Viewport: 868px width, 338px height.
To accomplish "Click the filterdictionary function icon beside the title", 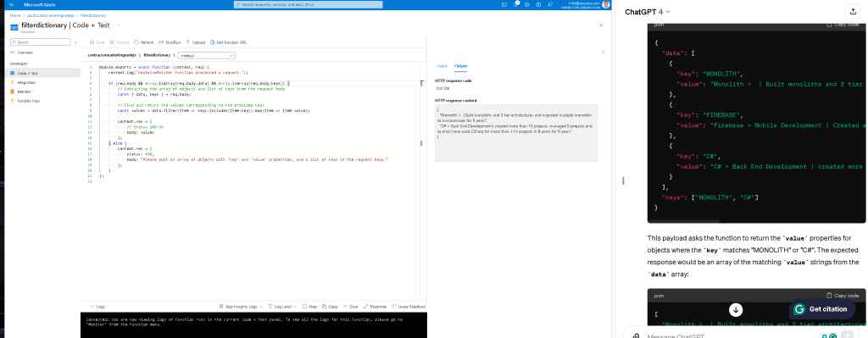I will click(x=14, y=27).
